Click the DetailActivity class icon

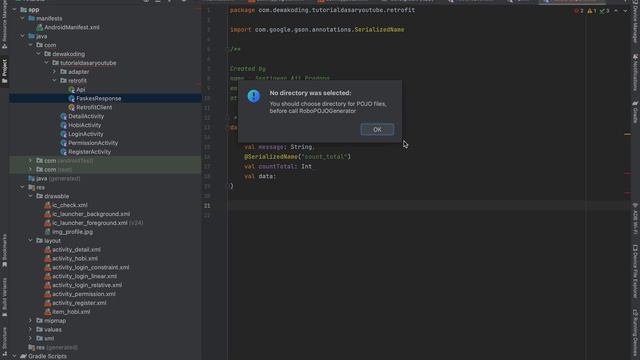tap(63, 116)
